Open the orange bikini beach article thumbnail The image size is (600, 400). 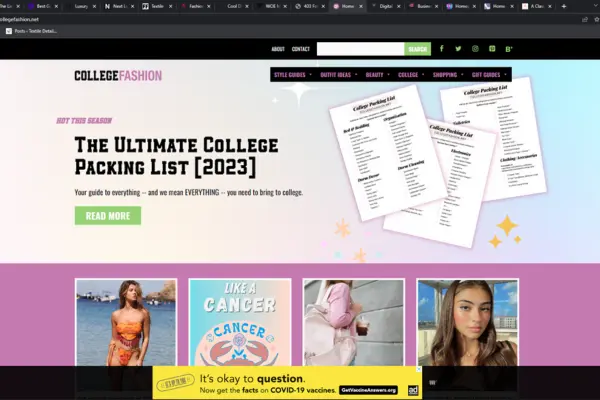coord(126,322)
